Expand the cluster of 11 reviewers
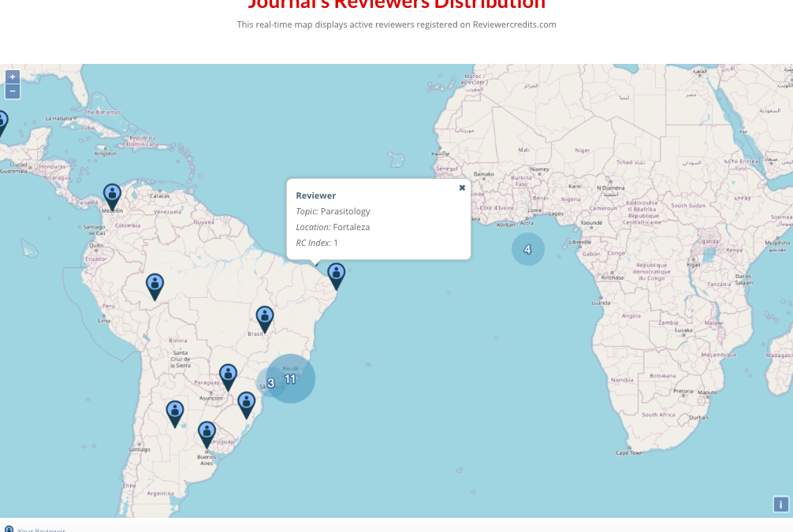Image resolution: width=793 pixels, height=532 pixels. click(290, 379)
